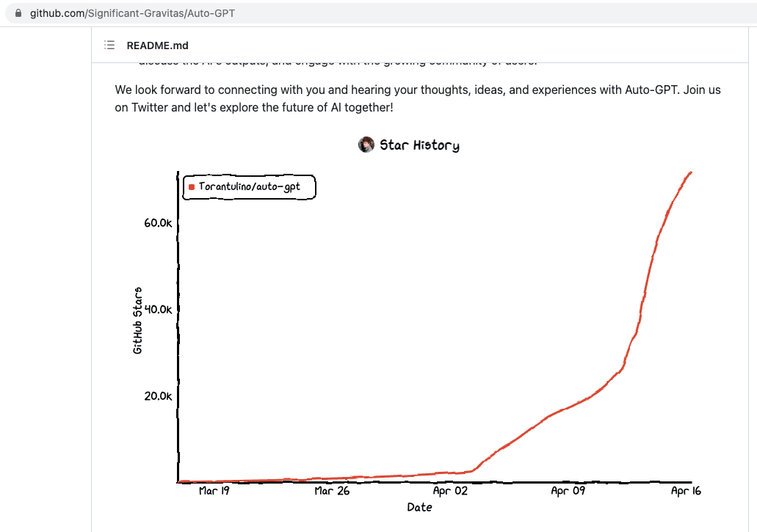Click the lock icon in address bar
This screenshot has height=532, width=757.
(19, 13)
